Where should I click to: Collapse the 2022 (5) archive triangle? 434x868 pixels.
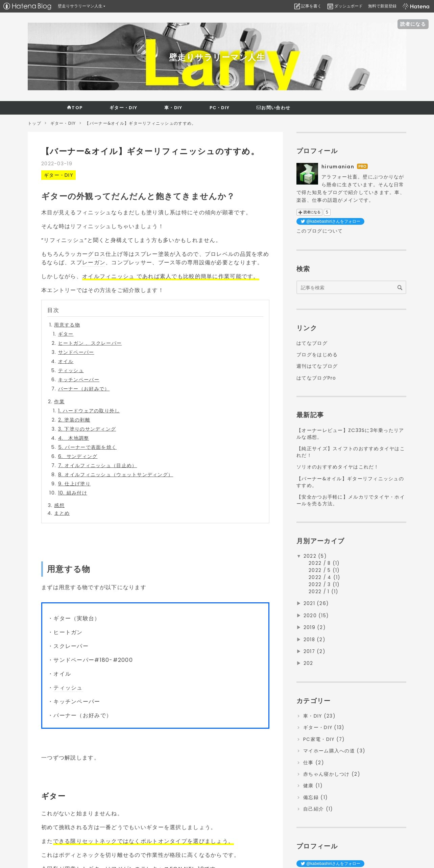click(299, 556)
